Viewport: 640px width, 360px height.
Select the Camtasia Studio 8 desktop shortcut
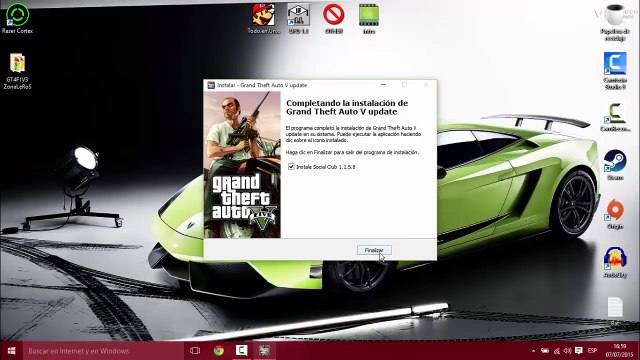tap(615, 71)
